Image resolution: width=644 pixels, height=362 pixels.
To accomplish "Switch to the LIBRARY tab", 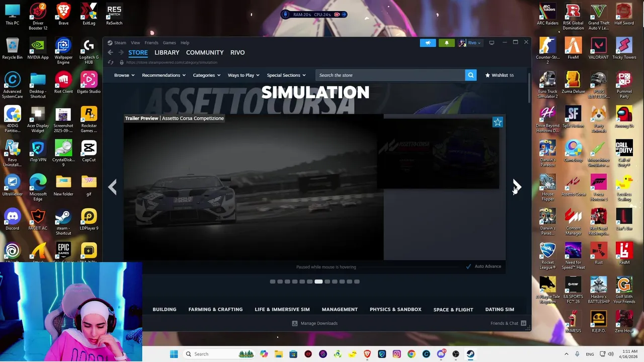I will pos(167,52).
